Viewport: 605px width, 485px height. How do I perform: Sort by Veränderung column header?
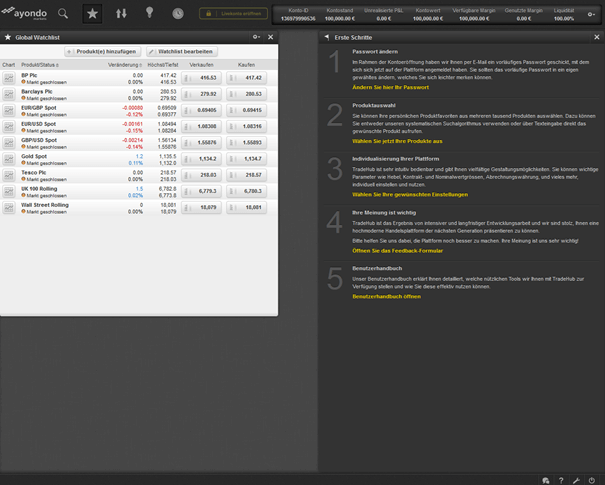(125, 65)
